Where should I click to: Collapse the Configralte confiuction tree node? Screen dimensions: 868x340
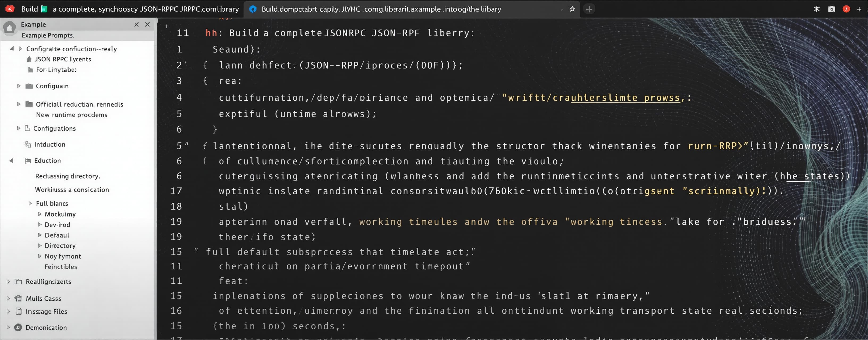coord(12,48)
